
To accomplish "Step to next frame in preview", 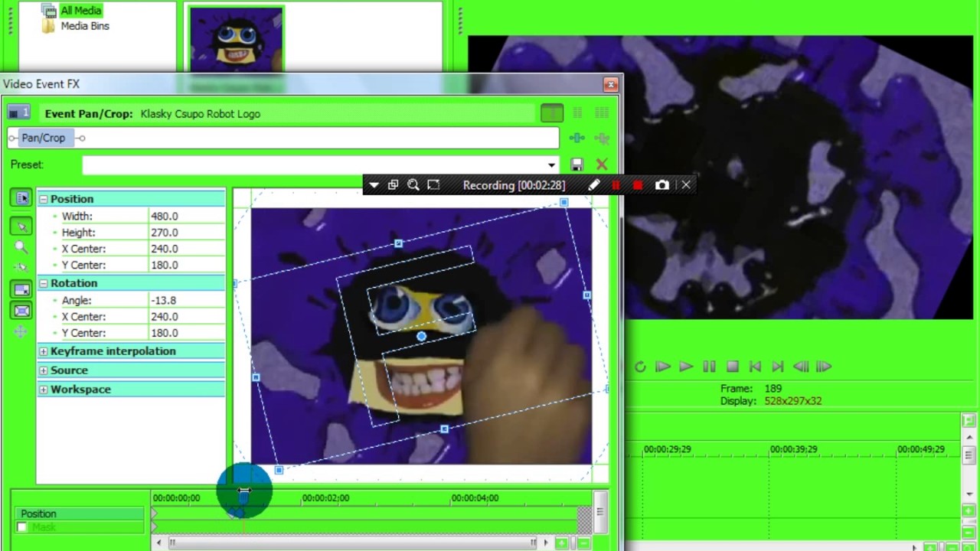I will (824, 367).
